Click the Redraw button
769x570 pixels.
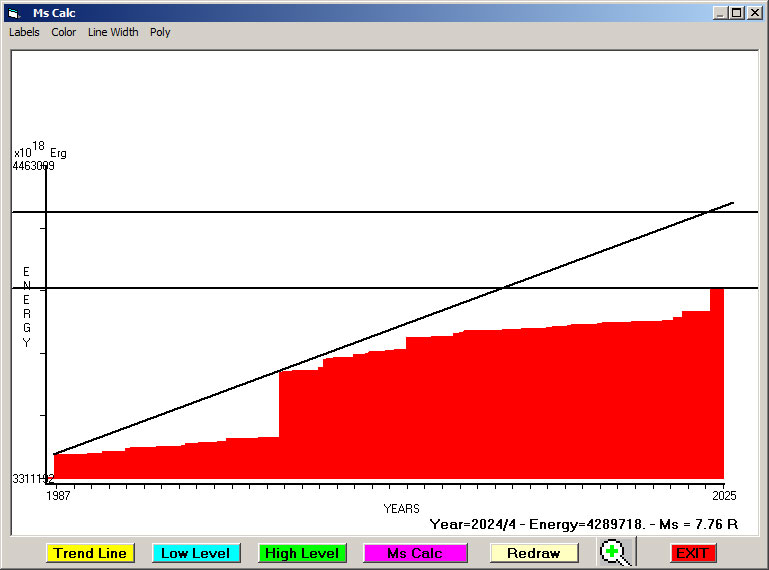(534, 553)
